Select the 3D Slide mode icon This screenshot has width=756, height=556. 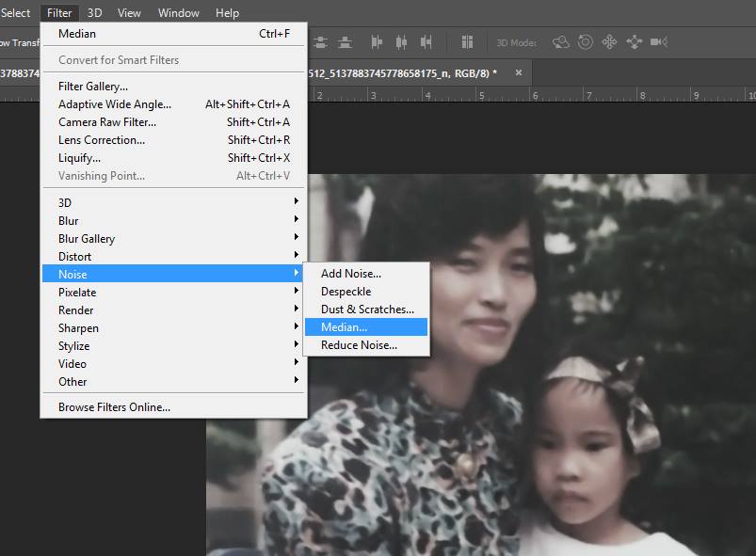pos(634,42)
